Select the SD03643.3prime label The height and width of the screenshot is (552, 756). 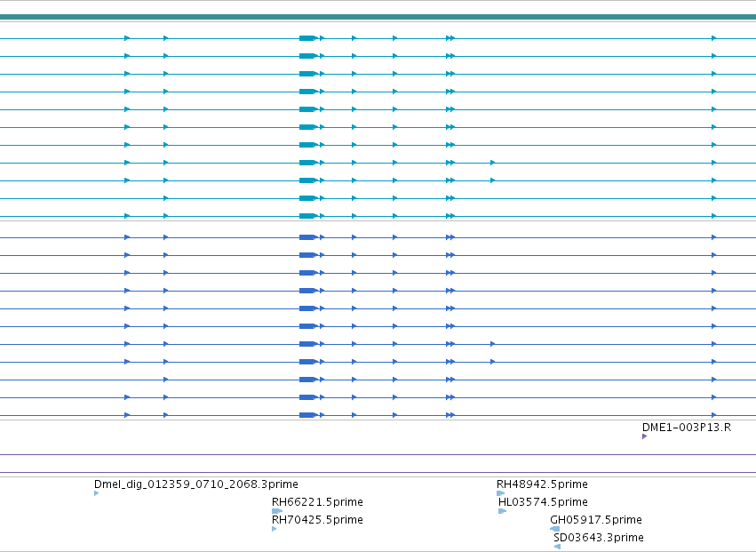point(599,538)
